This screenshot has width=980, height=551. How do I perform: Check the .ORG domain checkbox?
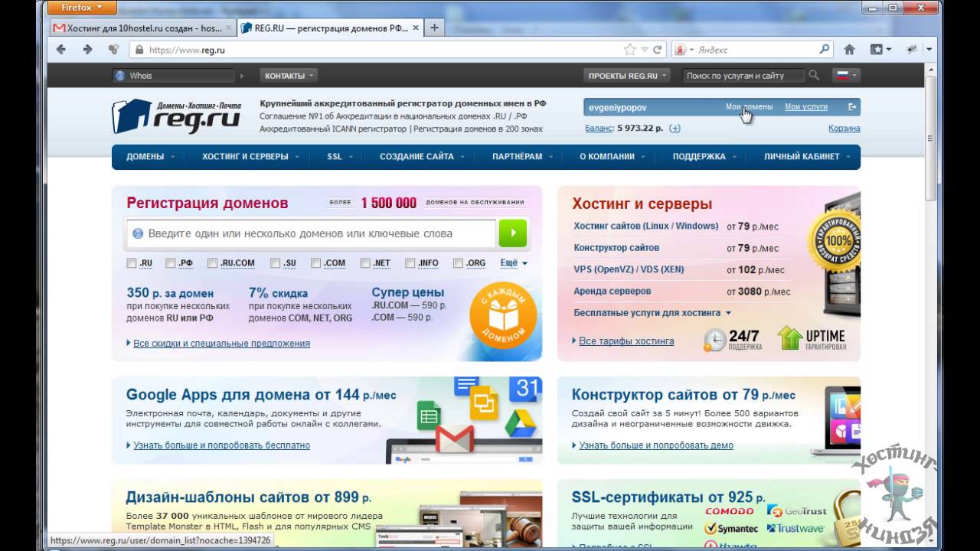pyautogui.click(x=458, y=262)
